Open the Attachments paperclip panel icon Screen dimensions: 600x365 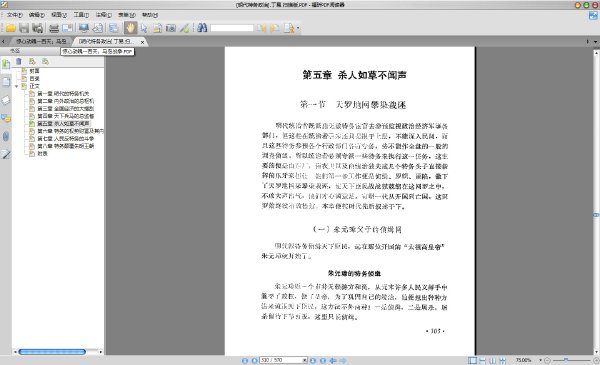coord(6,136)
